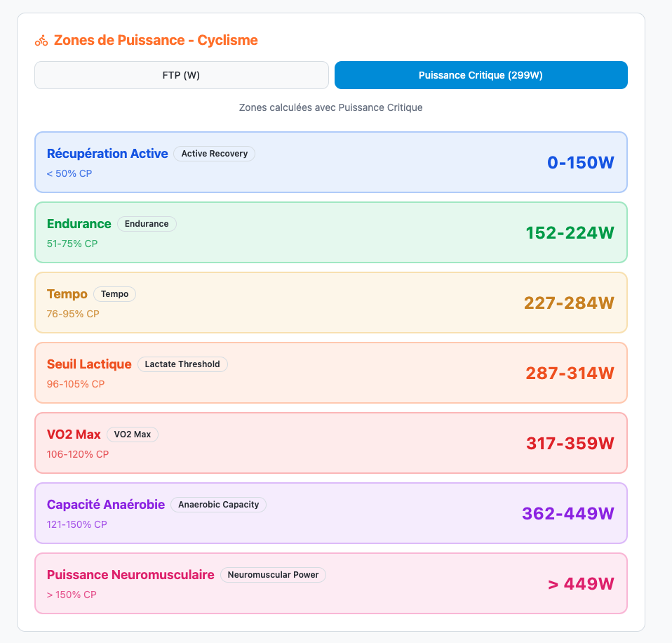Click the '> 449W' neuromuscular power value
The height and width of the screenshot is (643, 672).
pos(580,584)
